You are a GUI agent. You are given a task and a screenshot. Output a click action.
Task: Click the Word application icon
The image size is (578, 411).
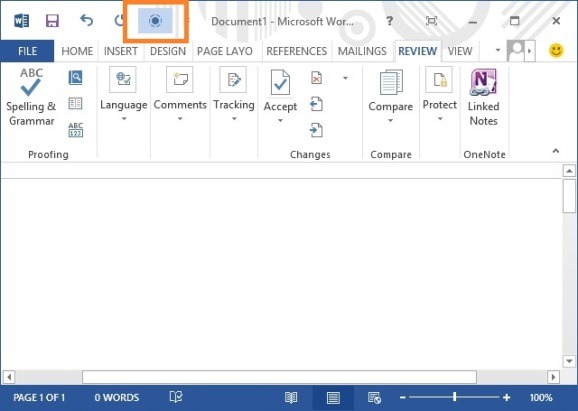coord(21,21)
